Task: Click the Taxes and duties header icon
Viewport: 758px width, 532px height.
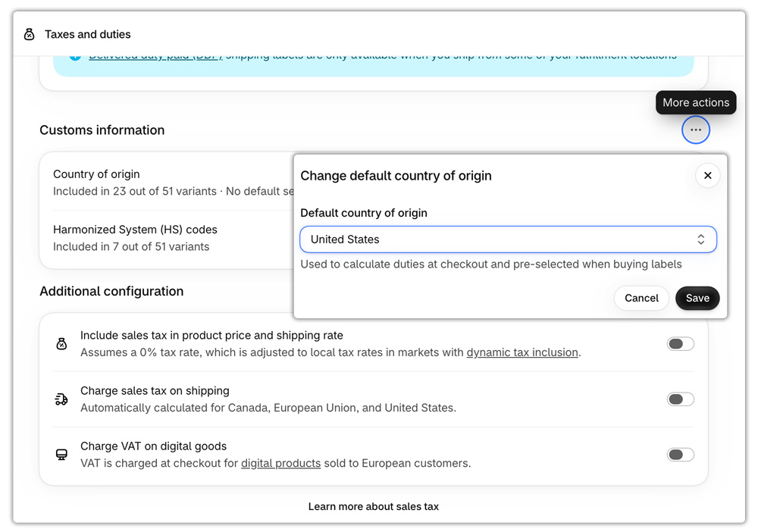Action: point(29,34)
